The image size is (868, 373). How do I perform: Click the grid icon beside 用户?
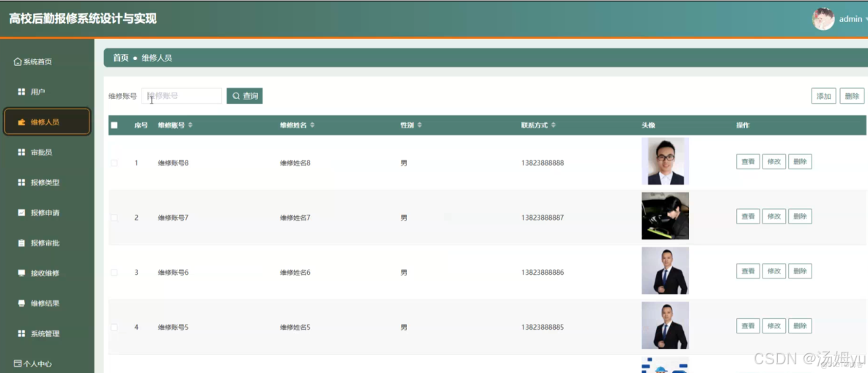point(21,92)
